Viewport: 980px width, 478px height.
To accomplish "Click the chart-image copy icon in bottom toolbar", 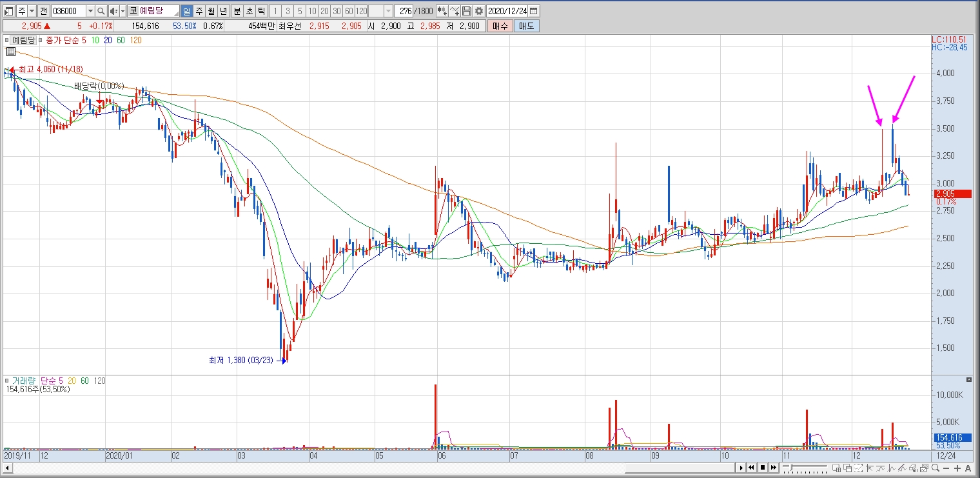I will [924, 468].
